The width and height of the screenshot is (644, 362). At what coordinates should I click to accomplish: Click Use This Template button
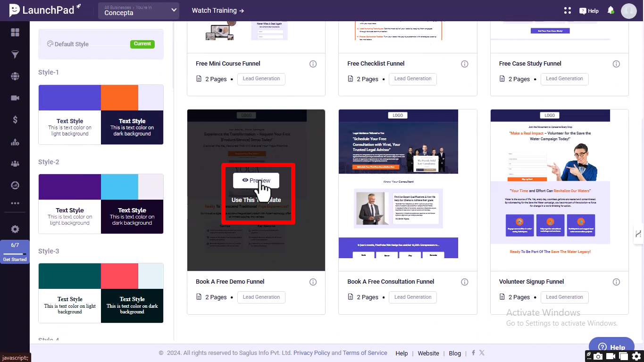coord(256,200)
